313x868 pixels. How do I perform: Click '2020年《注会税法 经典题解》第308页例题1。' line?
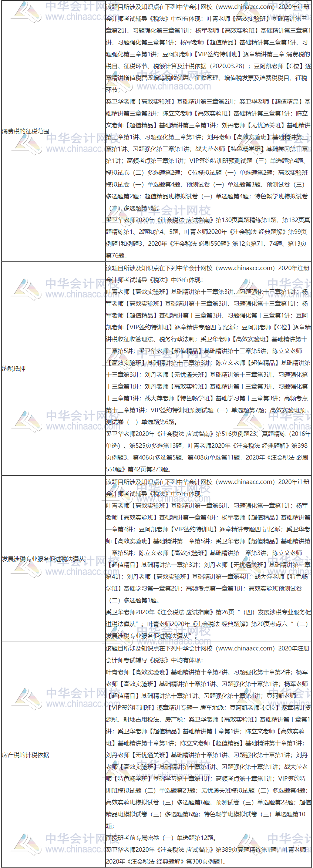click(166, 862)
